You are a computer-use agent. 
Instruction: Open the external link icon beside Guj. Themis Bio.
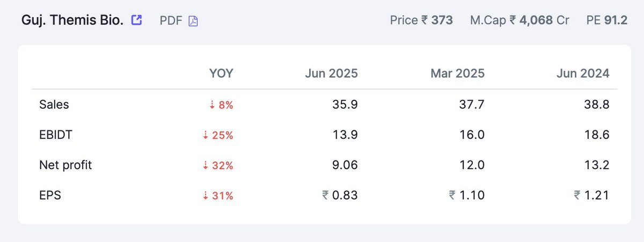(137, 20)
